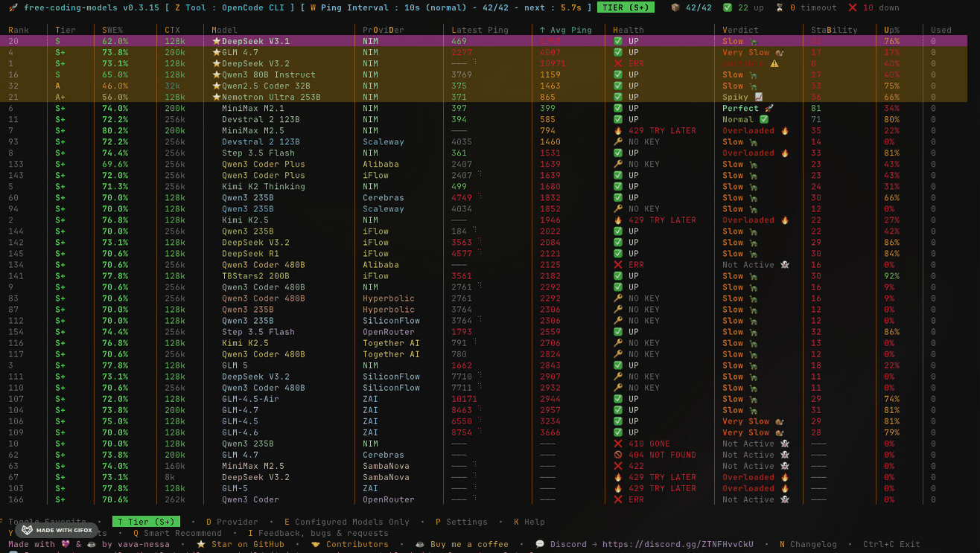
Task: Open the discord.gg/ZTNFHvvCkU invite link
Action: pos(678,544)
